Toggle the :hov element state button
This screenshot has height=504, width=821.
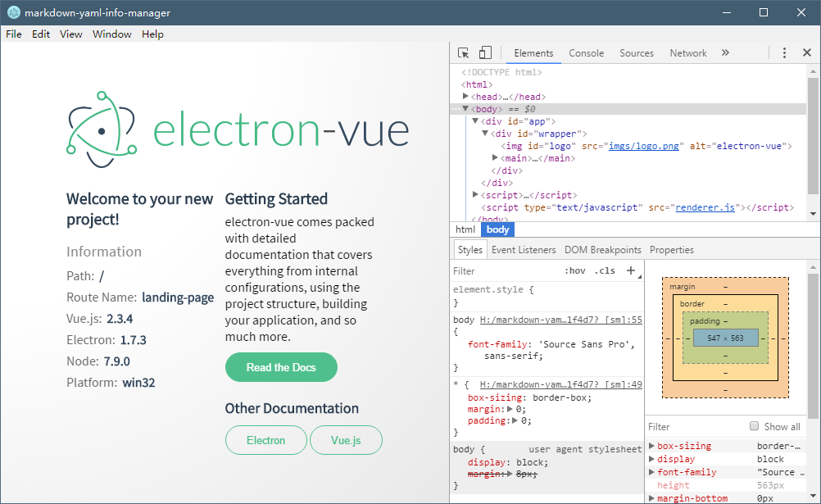coord(575,270)
